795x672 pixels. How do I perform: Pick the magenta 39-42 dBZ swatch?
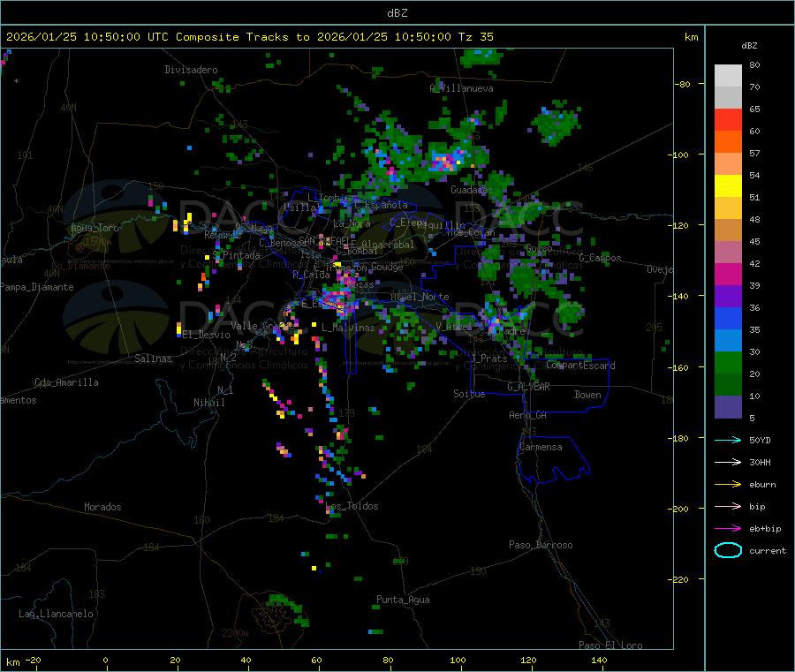tap(728, 274)
